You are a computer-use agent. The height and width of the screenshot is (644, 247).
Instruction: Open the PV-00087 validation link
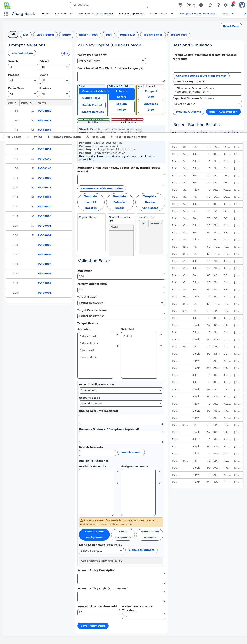[x=45, y=111]
